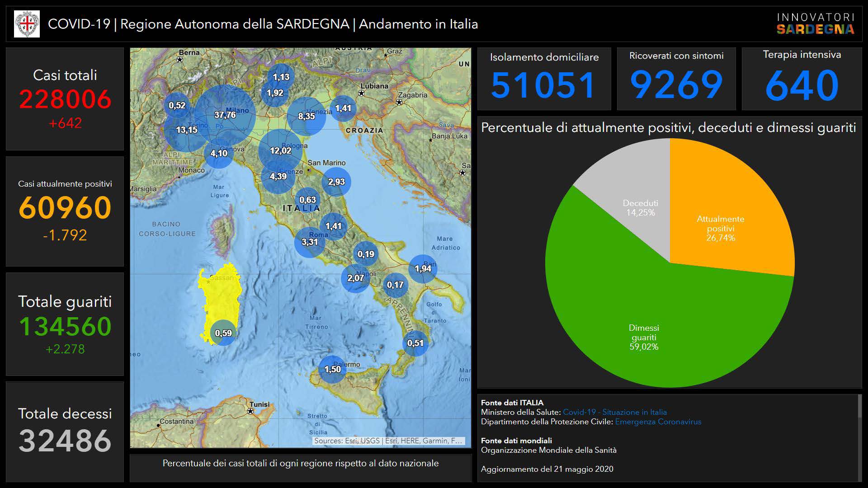Screen dimensions: 868x488
Task: Open Covid-19 - Situazione in Italia link
Action: (614, 412)
